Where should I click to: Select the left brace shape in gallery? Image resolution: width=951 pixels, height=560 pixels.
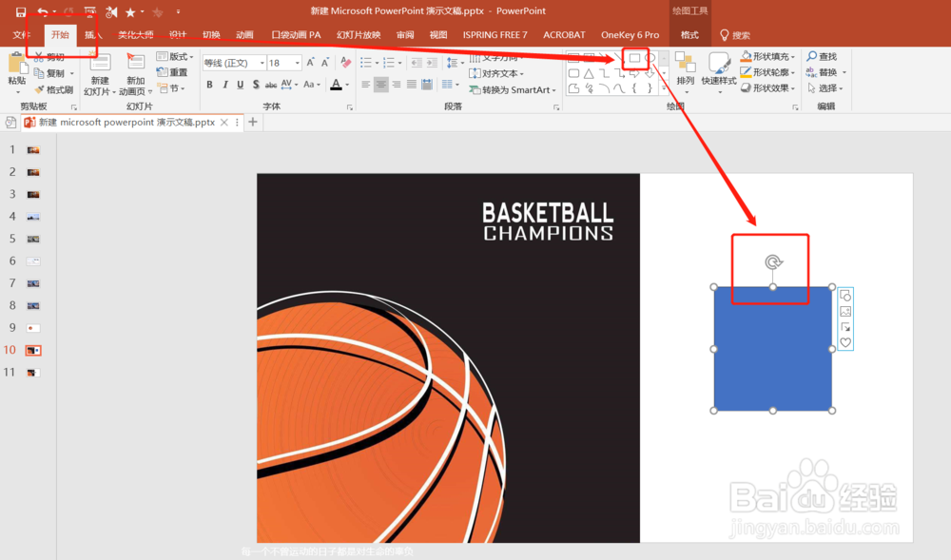coord(634,88)
